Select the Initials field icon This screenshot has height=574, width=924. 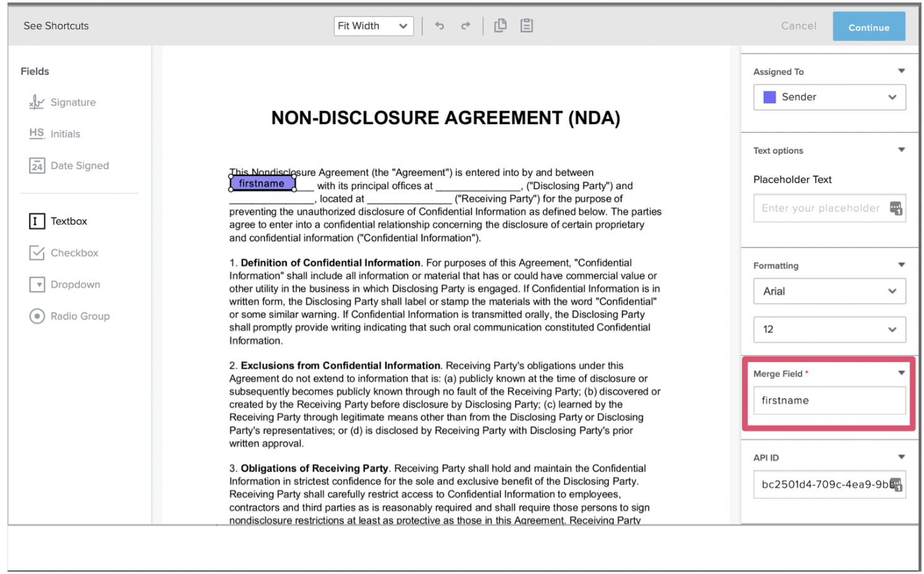point(37,134)
